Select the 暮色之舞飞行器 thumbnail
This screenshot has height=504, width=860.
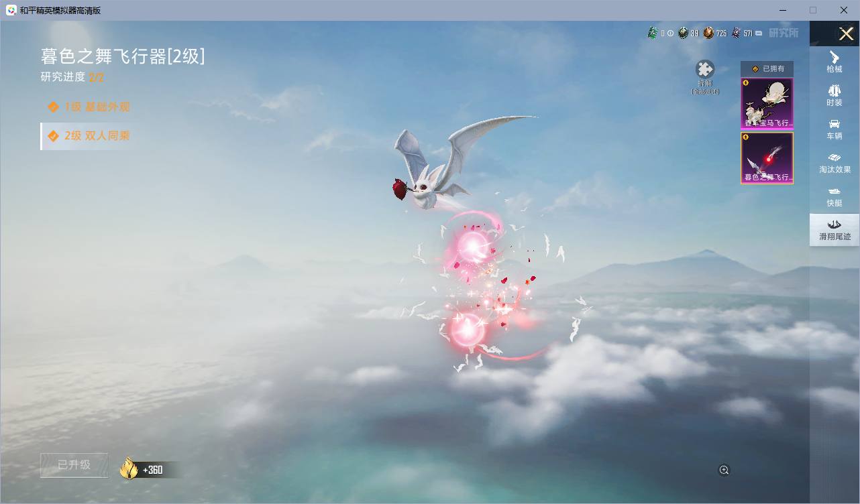[x=767, y=158]
